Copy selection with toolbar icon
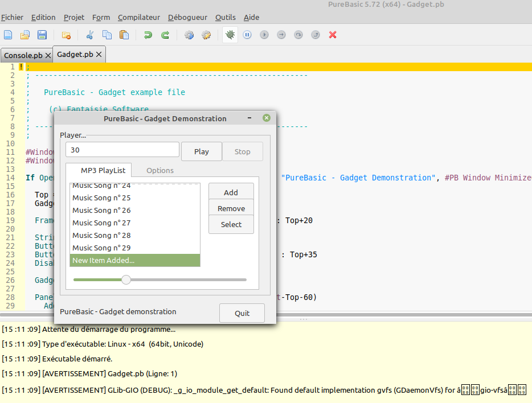The image size is (532, 403). click(x=107, y=35)
